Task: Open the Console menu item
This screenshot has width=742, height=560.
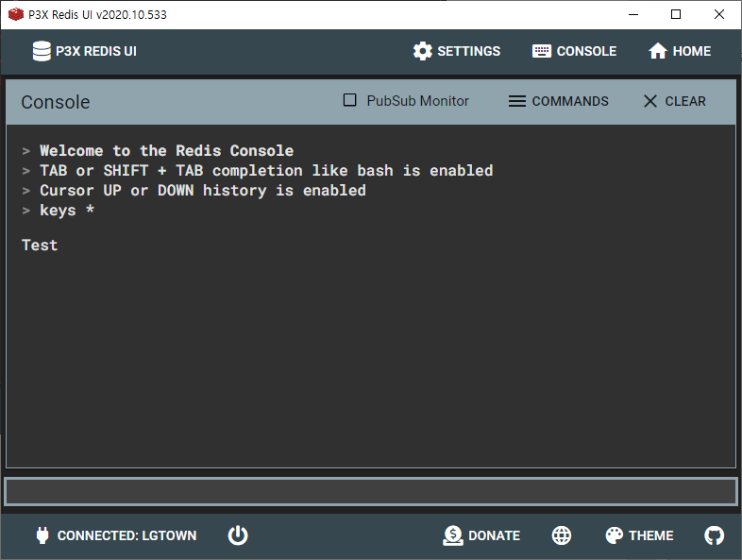Action: [x=574, y=51]
